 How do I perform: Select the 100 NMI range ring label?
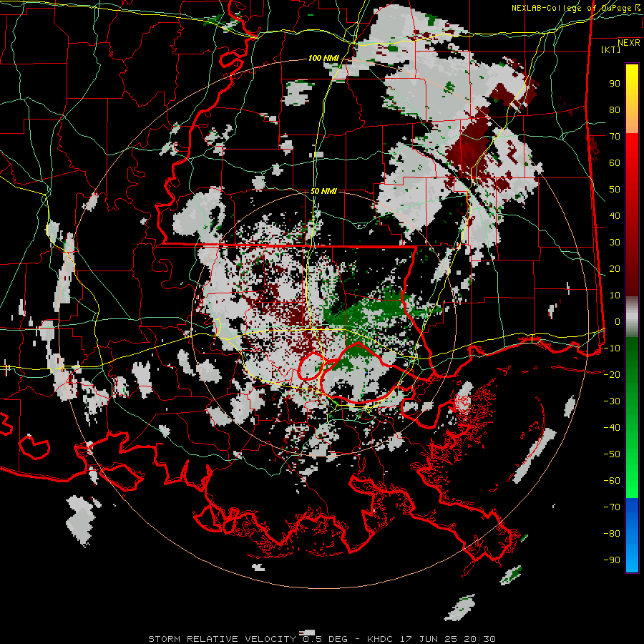323,59
